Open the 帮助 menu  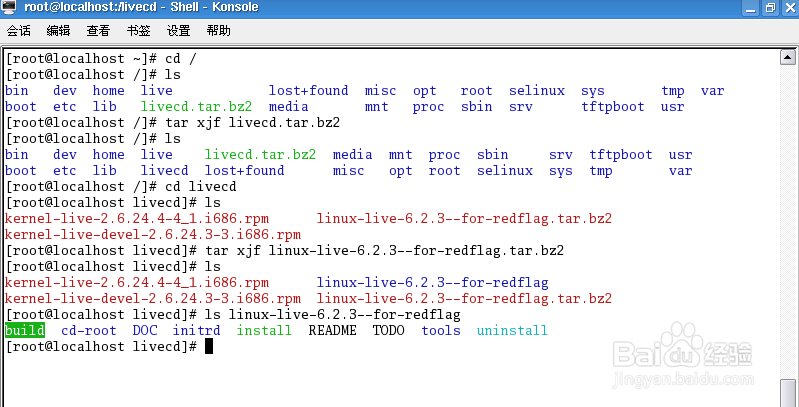pyautogui.click(x=219, y=31)
